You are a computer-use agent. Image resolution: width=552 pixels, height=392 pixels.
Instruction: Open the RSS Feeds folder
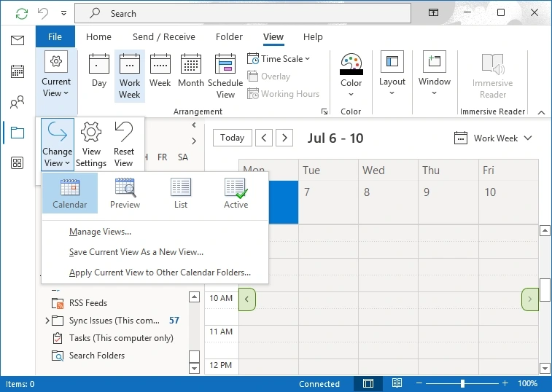coord(88,303)
